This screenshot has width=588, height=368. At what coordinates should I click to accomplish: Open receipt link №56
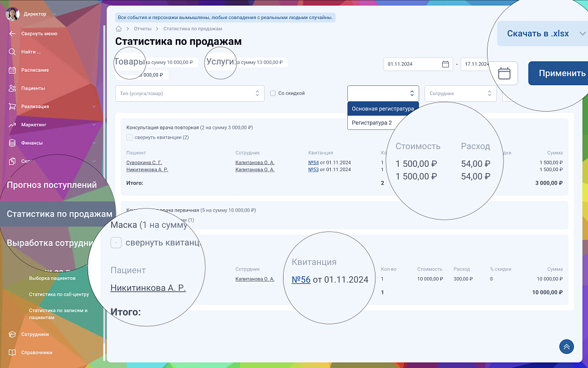(x=301, y=280)
